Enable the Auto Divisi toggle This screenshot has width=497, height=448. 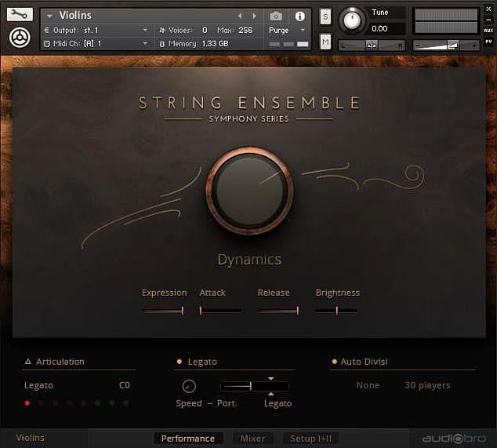[x=333, y=362]
